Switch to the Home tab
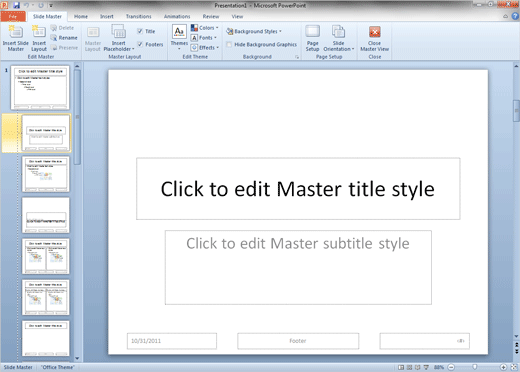Viewport: 520px width, 372px height. point(81,16)
